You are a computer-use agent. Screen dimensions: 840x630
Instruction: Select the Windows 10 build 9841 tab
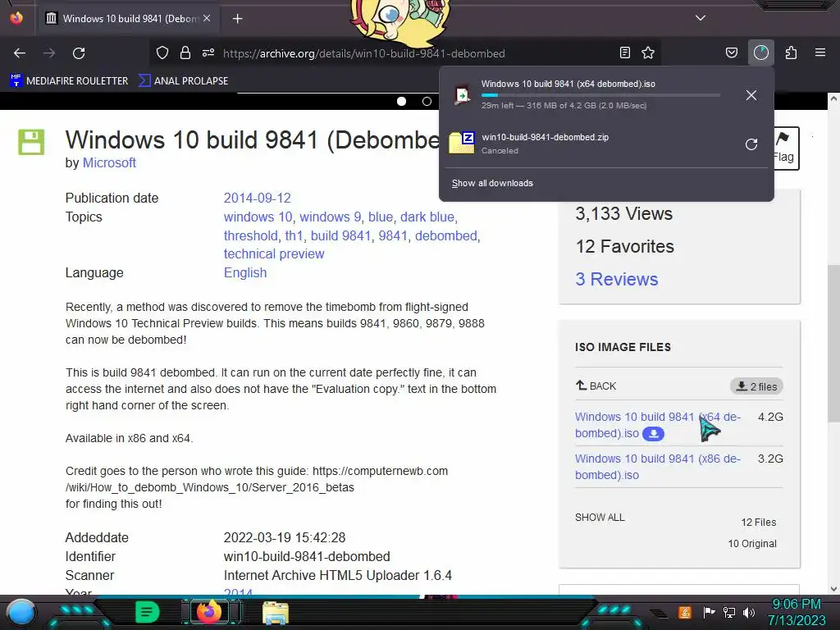click(x=129, y=18)
